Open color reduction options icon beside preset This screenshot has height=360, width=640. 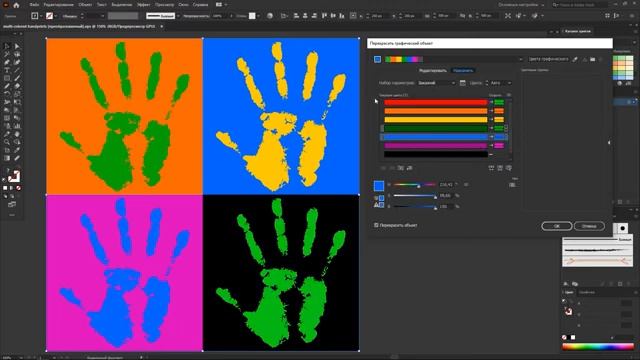(x=462, y=83)
